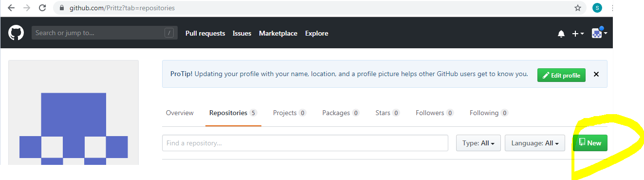Open Issues in the header
Image resolution: width=644 pixels, height=180 pixels.
coord(242,33)
